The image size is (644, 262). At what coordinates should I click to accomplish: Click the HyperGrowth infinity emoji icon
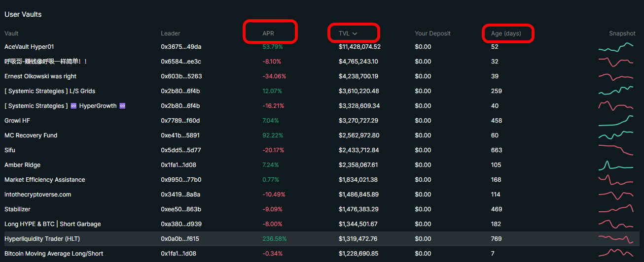(73, 106)
